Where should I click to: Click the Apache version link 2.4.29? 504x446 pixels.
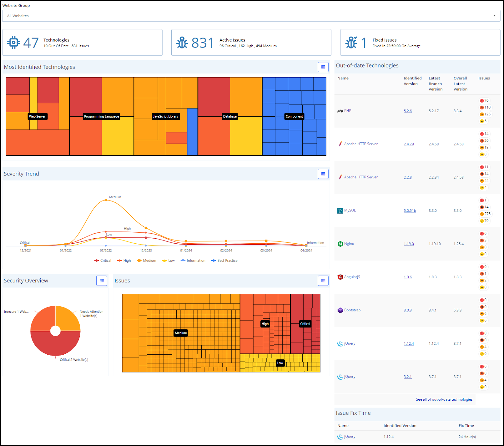408,144
